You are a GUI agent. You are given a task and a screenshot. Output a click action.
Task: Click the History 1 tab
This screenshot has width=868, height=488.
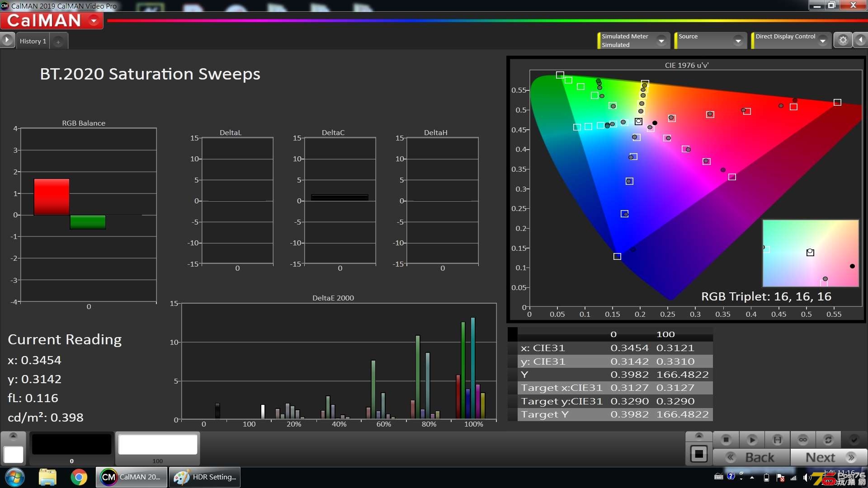click(33, 41)
